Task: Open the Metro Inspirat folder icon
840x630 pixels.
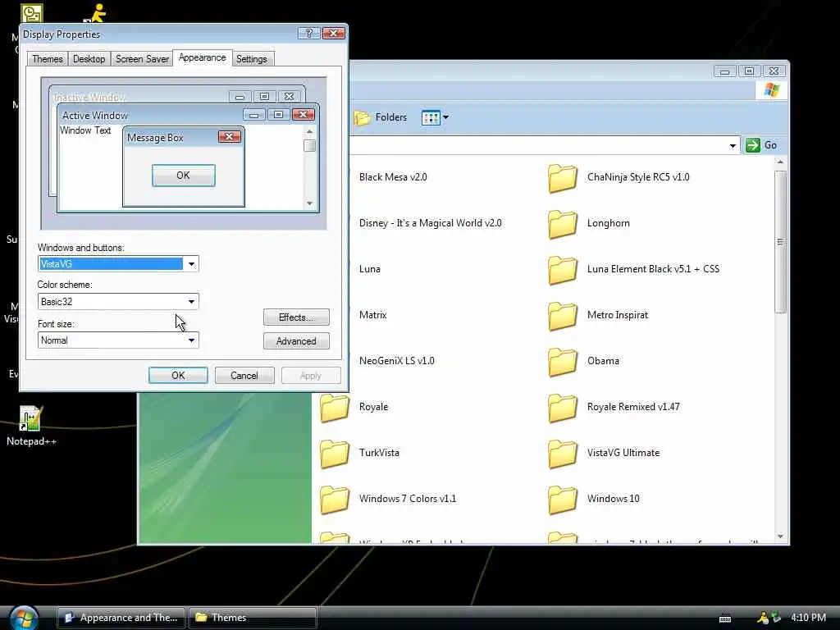Action: pos(563,316)
